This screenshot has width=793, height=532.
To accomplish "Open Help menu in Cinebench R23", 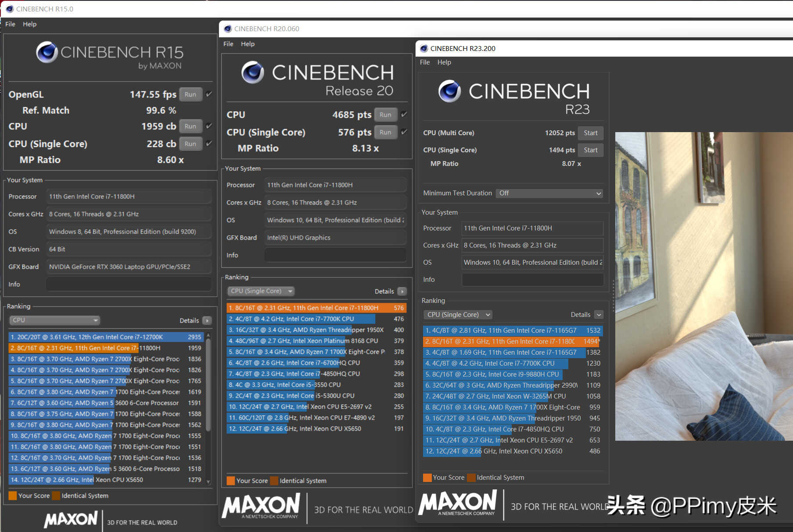I will tap(444, 62).
